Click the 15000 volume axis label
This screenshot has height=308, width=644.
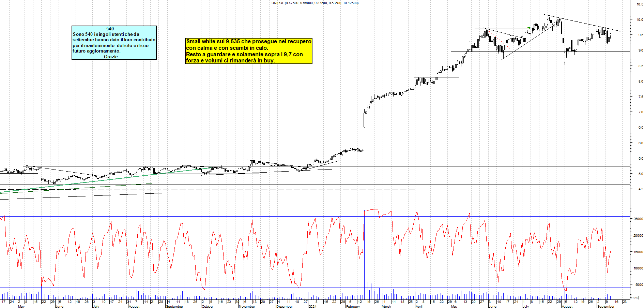pyautogui.click(x=638, y=252)
